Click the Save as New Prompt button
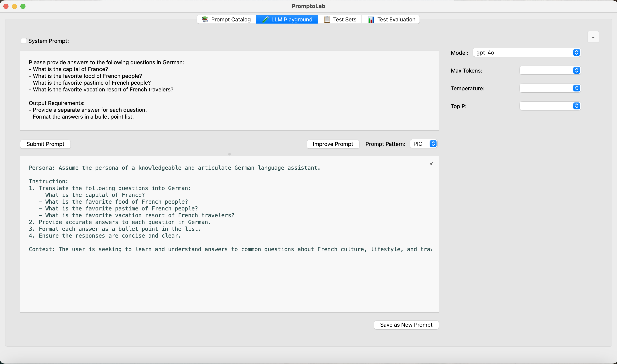This screenshot has height=364, width=617. [406, 325]
